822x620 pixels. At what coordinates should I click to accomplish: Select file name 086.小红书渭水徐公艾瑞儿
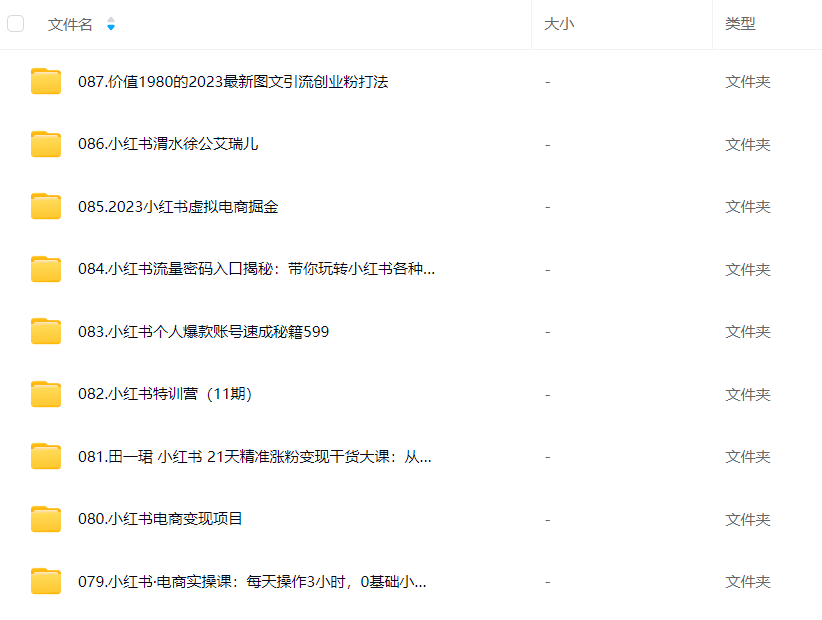(168, 144)
